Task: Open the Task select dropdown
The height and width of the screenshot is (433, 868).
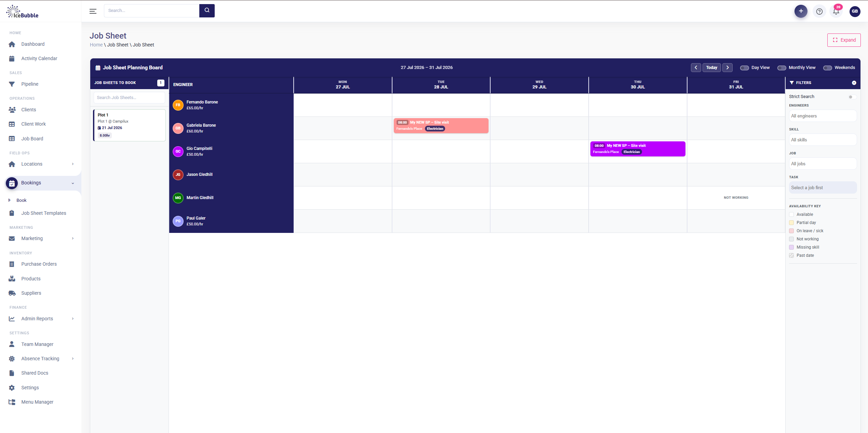Action: coord(823,188)
